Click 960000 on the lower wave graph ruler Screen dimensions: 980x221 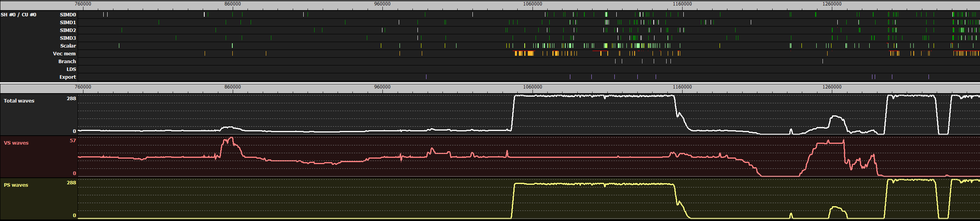click(x=382, y=87)
